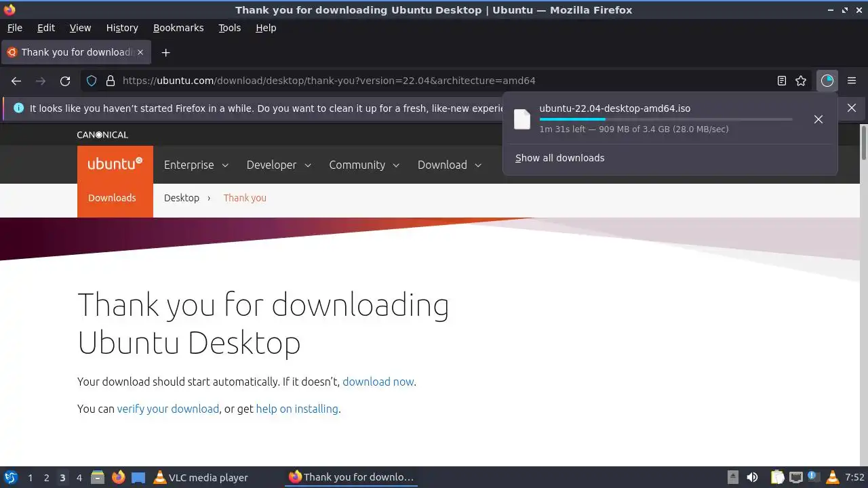Click the iso file icon in downloads panel
This screenshot has height=488, width=868.
[x=522, y=119]
